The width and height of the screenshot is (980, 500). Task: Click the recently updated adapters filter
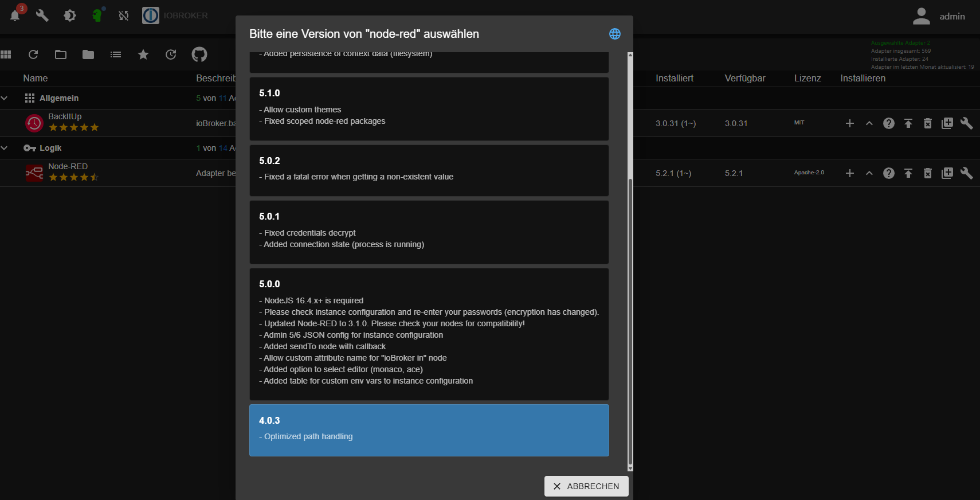coord(171,54)
